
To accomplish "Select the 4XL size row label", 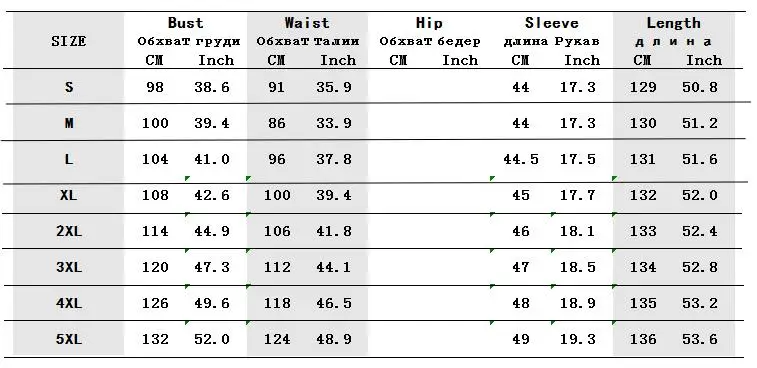I will (x=69, y=303).
